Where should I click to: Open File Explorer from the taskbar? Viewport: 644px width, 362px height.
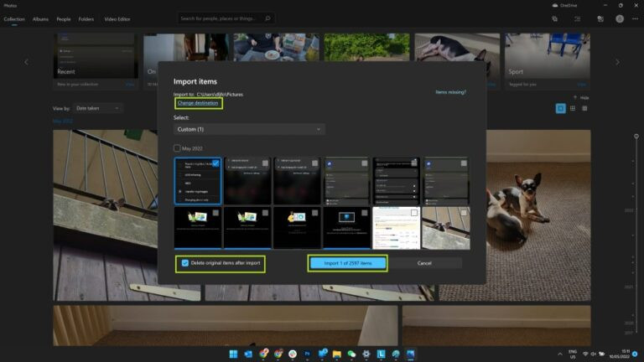(x=337, y=354)
